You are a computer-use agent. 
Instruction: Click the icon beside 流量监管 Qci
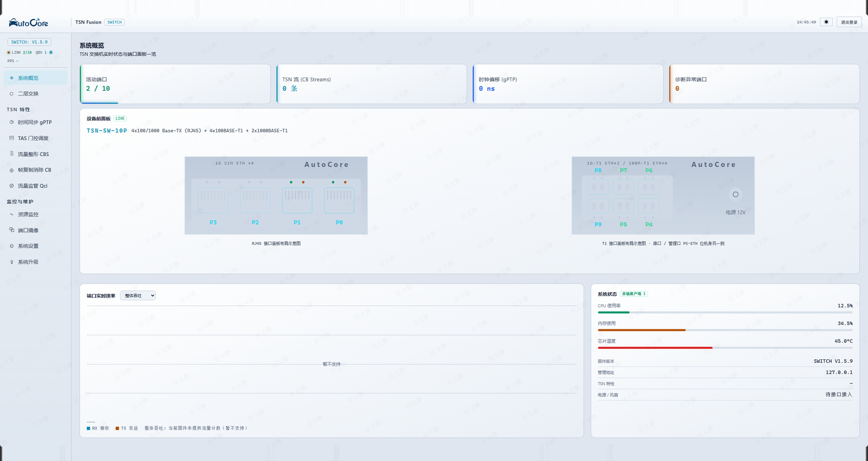pos(12,186)
